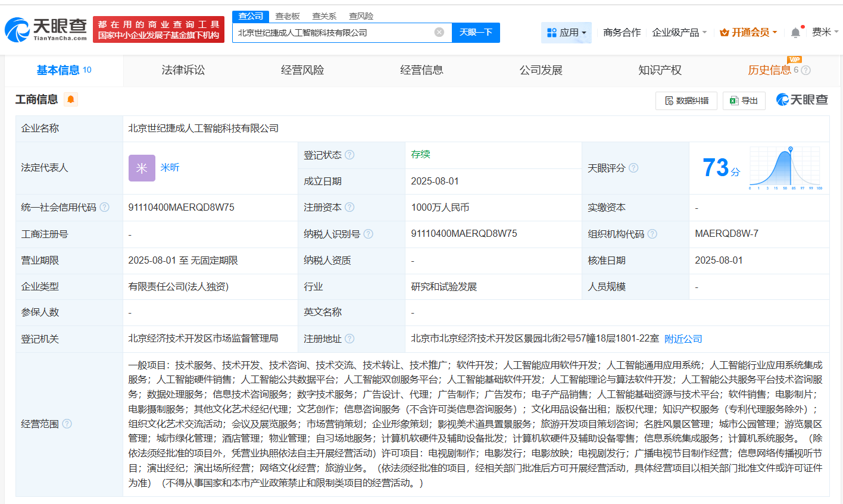Click help icon next to 经营范围

pos(67,424)
